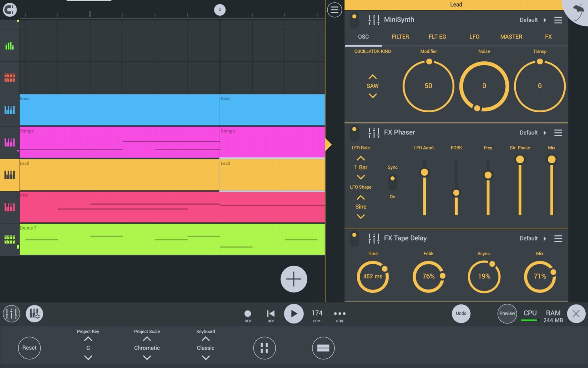Step Project Key down with chevron
Image resolution: width=588 pixels, height=368 pixels.
coord(88,358)
